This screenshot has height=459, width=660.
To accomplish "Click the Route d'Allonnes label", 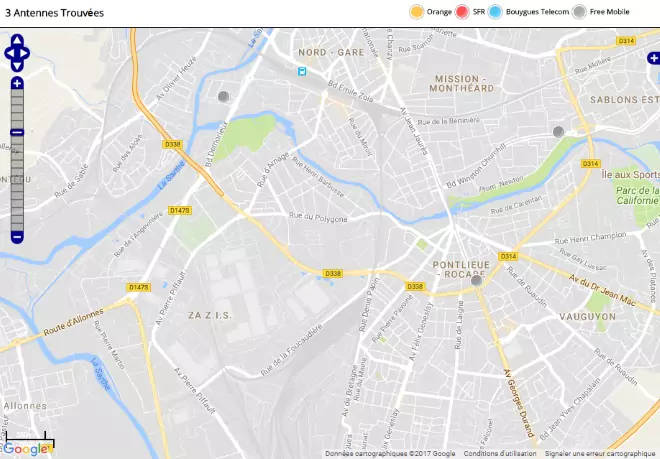I will 73,323.
